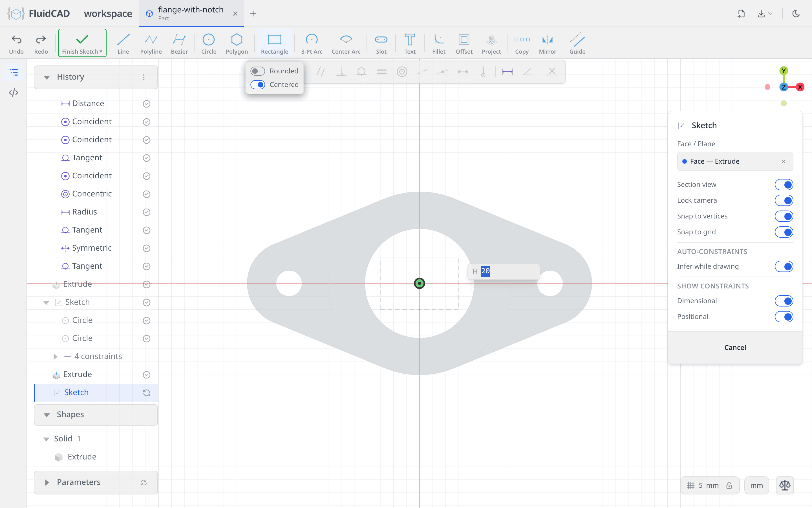The width and height of the screenshot is (812, 508).
Task: Select the Center Arc tool
Action: [346, 44]
